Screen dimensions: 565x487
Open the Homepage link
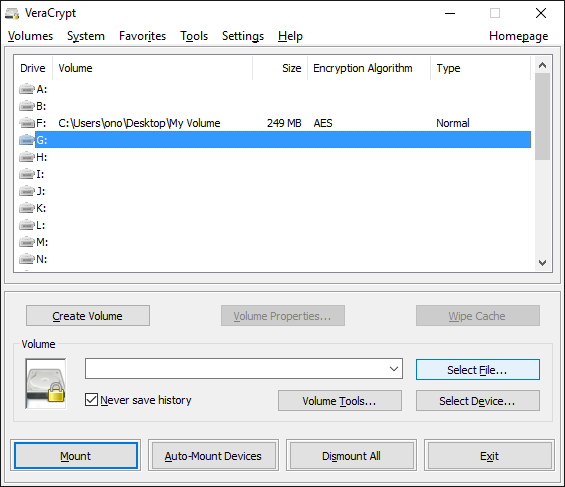click(x=519, y=36)
